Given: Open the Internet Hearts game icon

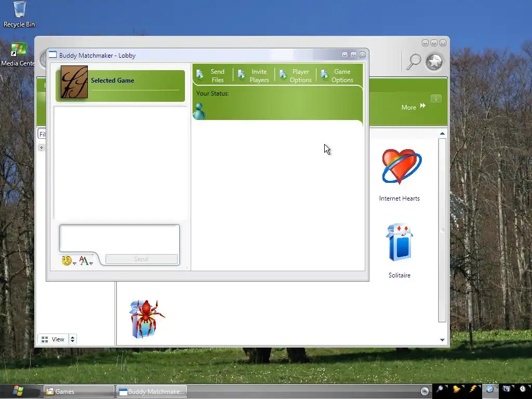Looking at the screenshot, I should pyautogui.click(x=401, y=166).
